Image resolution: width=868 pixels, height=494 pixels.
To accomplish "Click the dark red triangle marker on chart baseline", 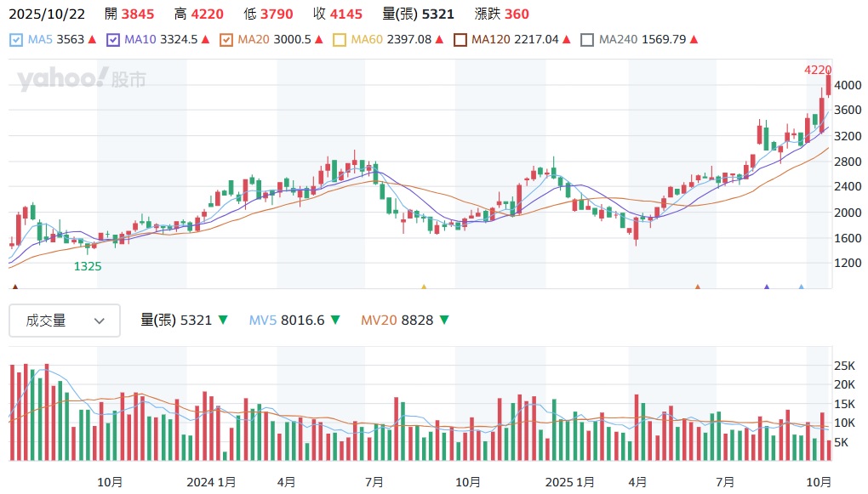I will [x=14, y=287].
